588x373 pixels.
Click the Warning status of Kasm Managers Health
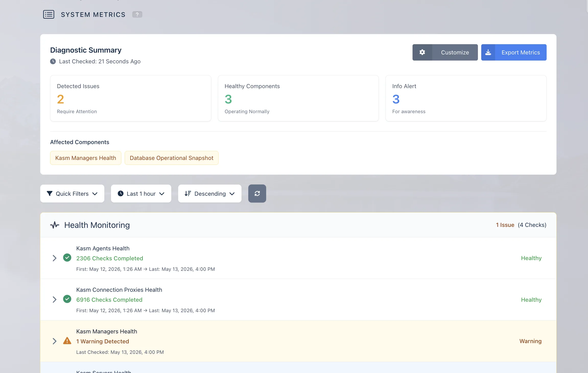point(531,341)
